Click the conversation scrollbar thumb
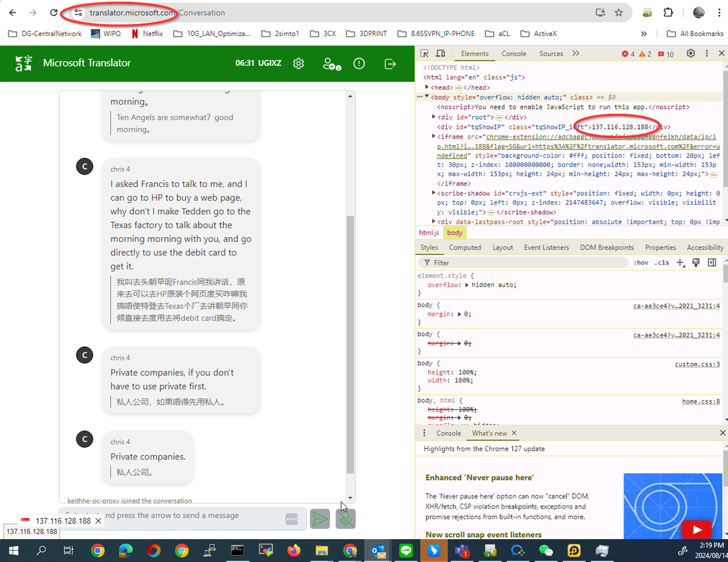Image resolution: width=728 pixels, height=562 pixels. pyautogui.click(x=350, y=345)
